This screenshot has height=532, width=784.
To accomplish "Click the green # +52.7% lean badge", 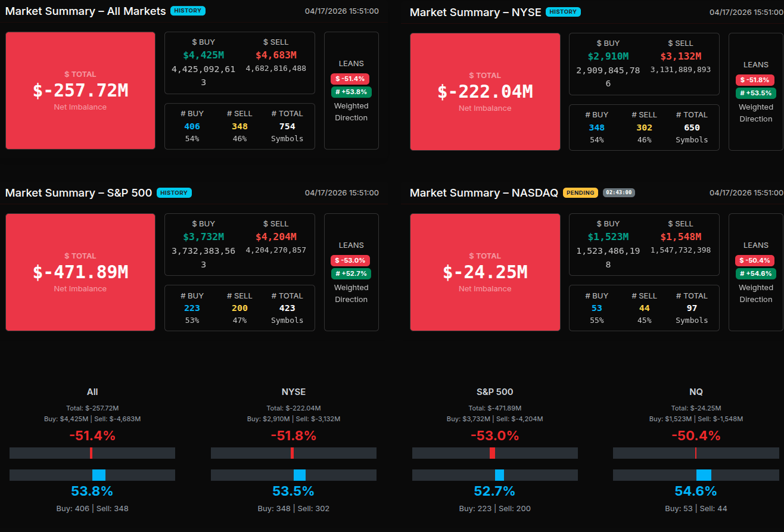I will [x=351, y=273].
